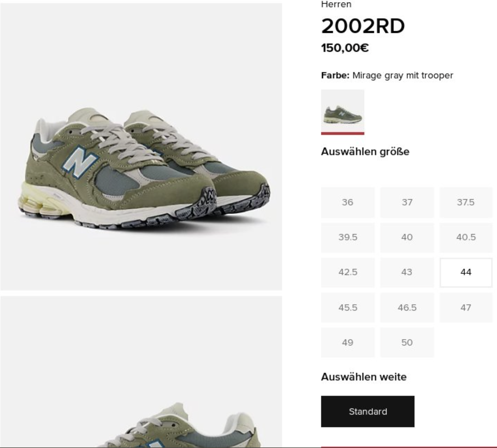Choose size 46.5
497x448 pixels.
[x=407, y=308]
